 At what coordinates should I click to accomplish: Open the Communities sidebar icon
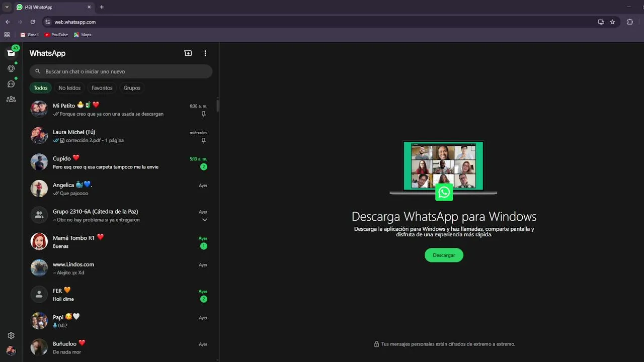click(11, 99)
